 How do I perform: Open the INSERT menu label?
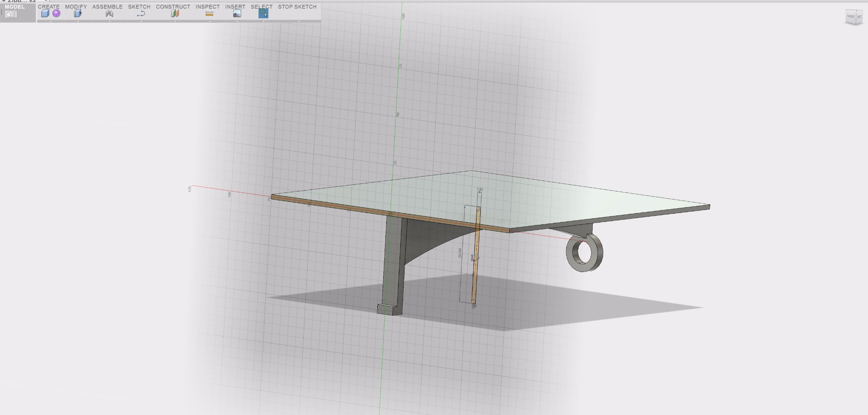pos(235,7)
